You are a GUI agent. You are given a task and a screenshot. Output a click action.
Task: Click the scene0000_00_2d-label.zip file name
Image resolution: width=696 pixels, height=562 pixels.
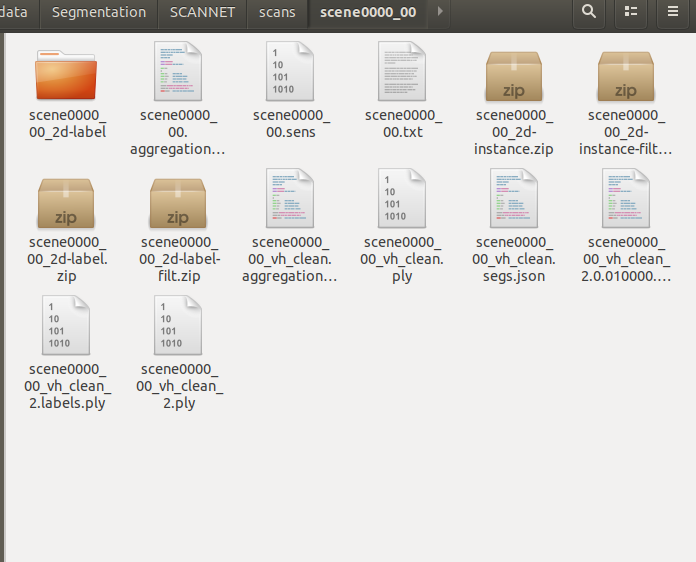point(67,259)
